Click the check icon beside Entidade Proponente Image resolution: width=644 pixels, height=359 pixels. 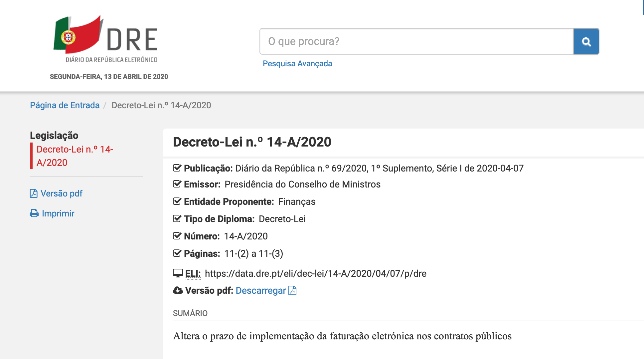pos(177,201)
